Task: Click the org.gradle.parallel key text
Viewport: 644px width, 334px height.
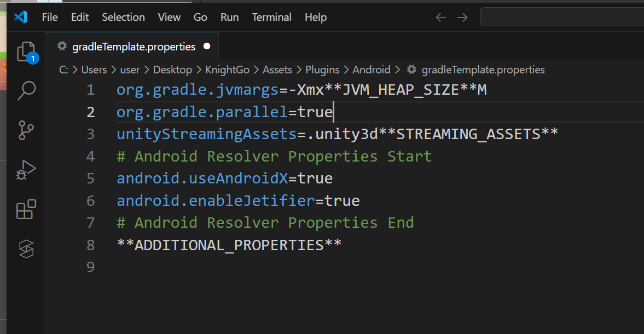Action: coord(202,112)
